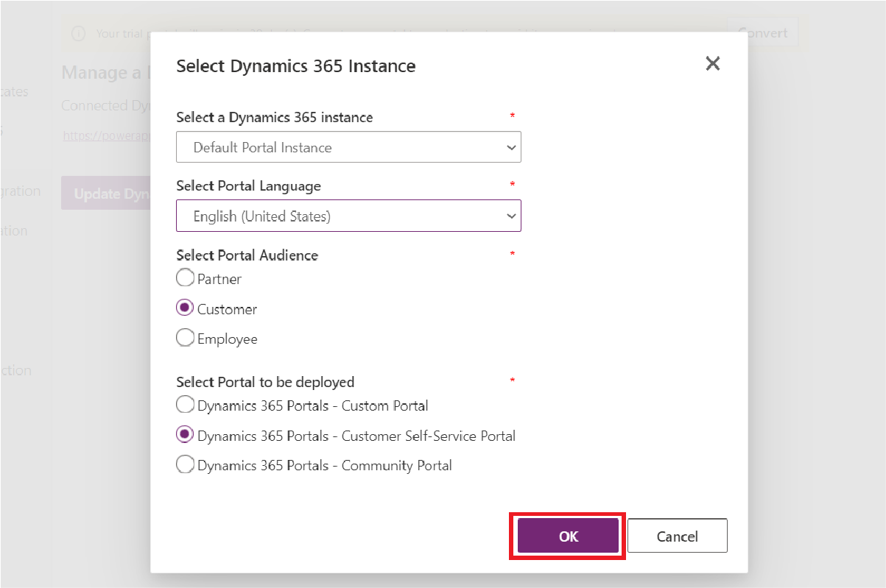Click the "Select Dynamics 365 Instance" dialog title

(296, 66)
